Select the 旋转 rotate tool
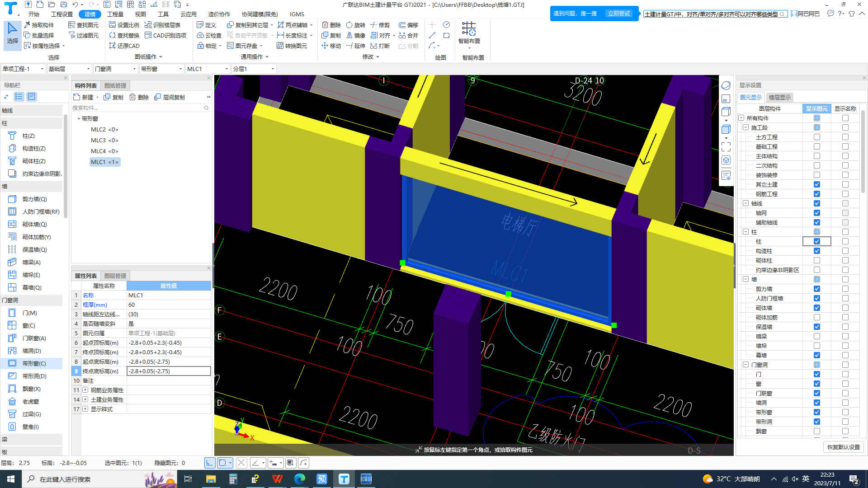Image resolution: width=868 pixels, height=488 pixels. 355,25
